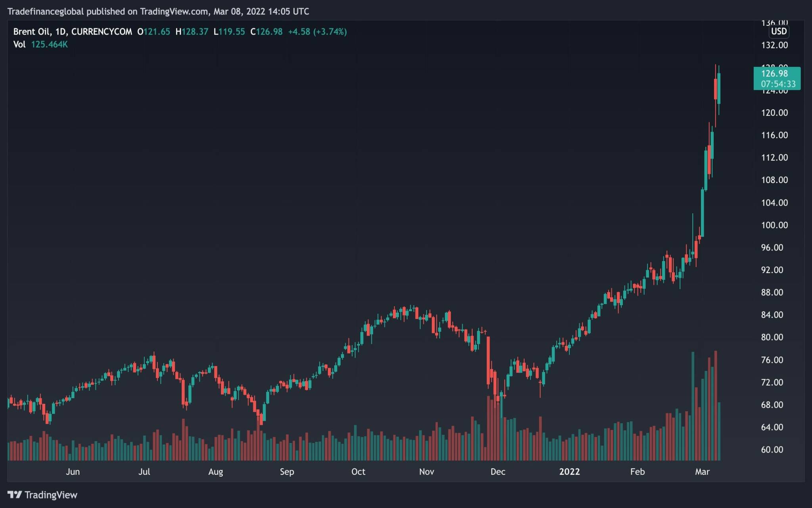Screen dimensions: 812x508
Task: Click the close price value C126.98
Action: coord(266,32)
